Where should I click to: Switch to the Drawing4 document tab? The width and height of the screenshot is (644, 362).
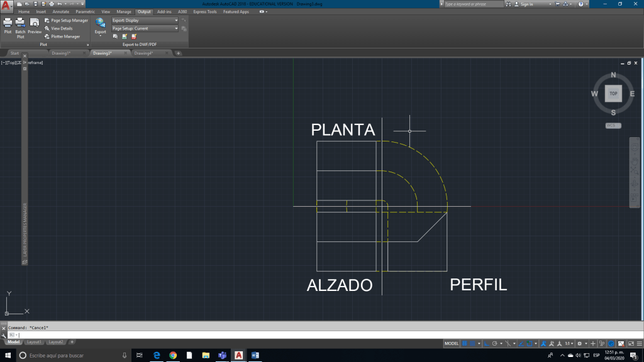pyautogui.click(x=143, y=53)
